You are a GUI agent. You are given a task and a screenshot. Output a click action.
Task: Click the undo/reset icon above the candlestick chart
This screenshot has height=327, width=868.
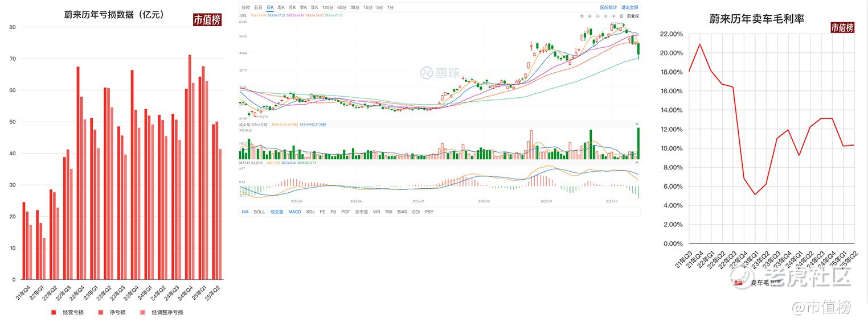(x=582, y=16)
